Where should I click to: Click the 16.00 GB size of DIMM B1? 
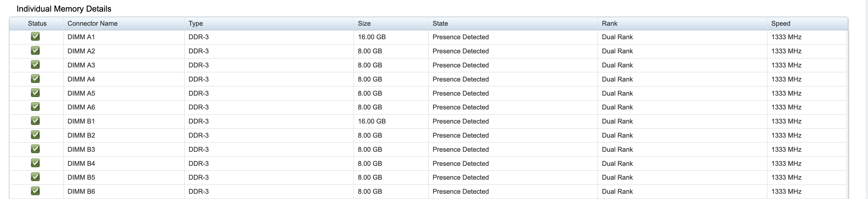[372, 121]
